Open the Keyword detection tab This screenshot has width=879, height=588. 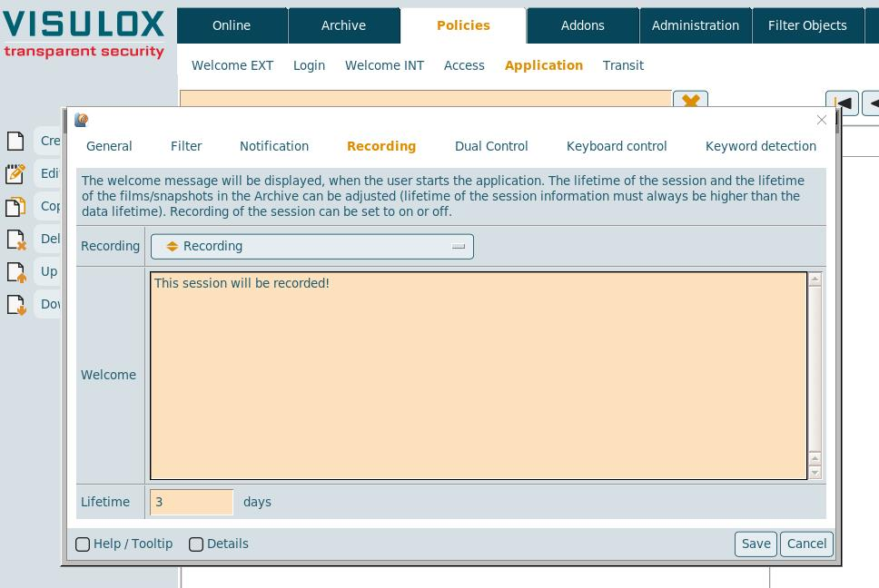760,146
